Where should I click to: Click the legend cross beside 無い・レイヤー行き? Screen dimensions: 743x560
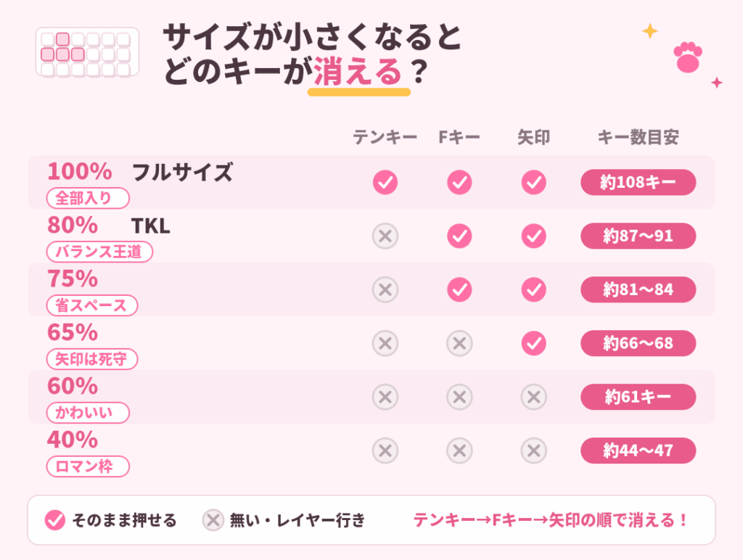[x=213, y=520]
